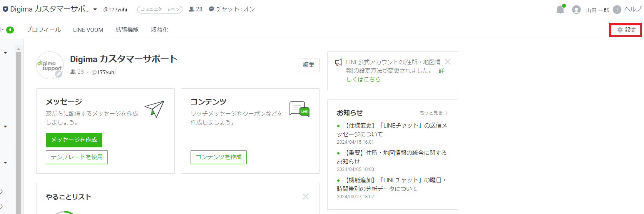The image size is (644, 214).
Task: Open the 【仕様変更】 LINEチャット notice
Action: pyautogui.click(x=392, y=130)
